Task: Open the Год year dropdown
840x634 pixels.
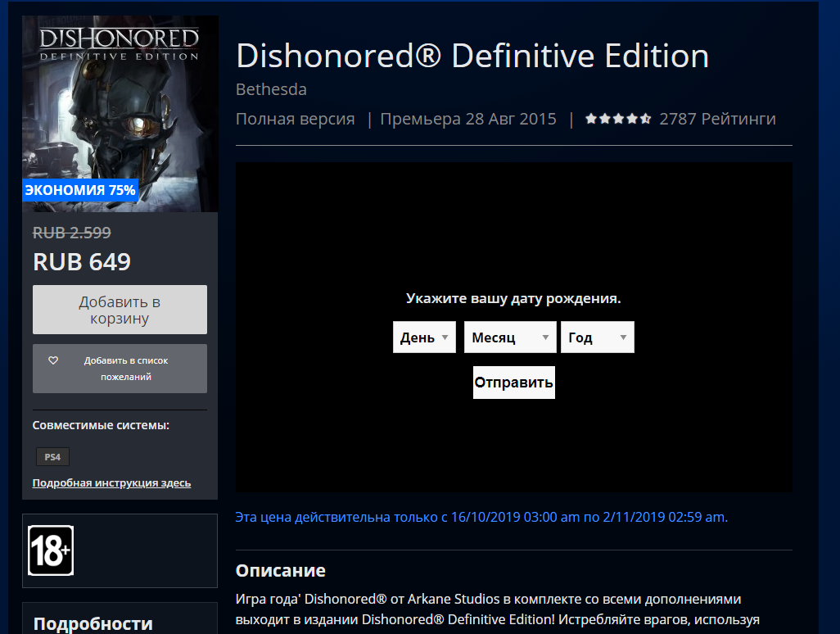Action: 598,337
